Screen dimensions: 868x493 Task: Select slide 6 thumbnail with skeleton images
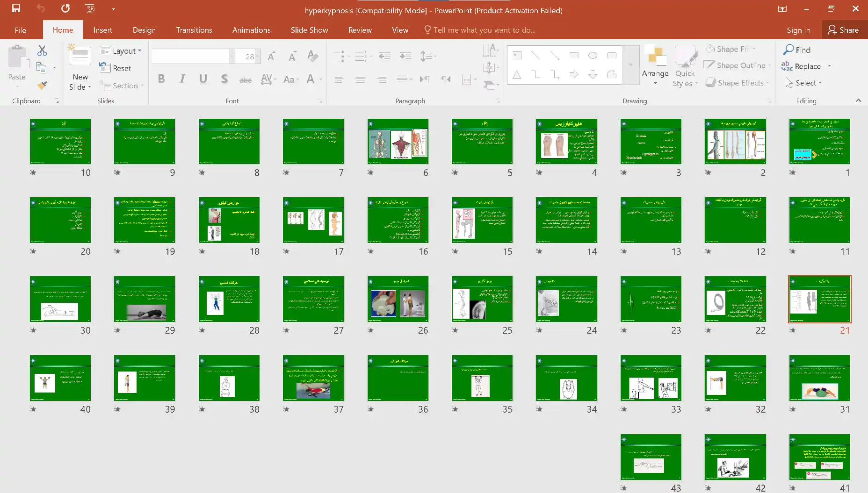coord(398,141)
